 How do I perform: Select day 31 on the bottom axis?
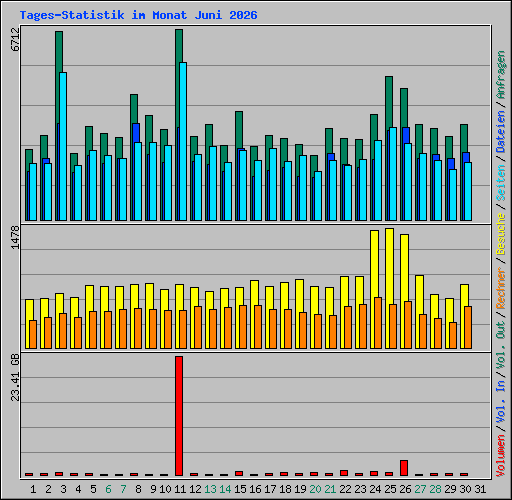point(480,489)
